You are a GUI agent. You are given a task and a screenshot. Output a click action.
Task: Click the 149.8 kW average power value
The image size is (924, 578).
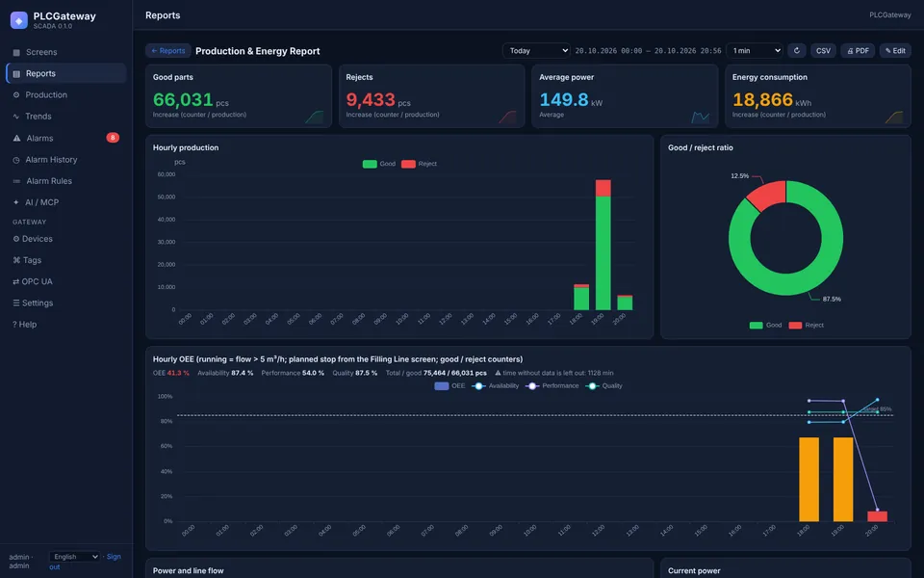[x=563, y=99]
